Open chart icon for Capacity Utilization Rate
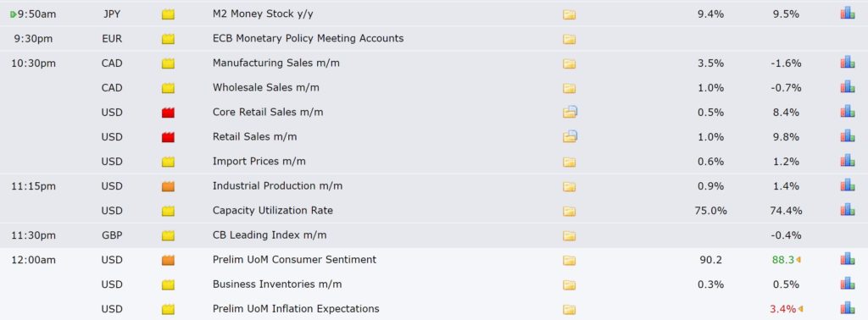 click(x=847, y=209)
